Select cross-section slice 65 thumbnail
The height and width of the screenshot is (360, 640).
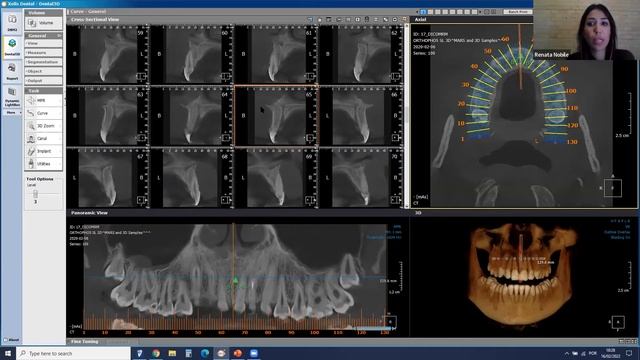276,116
